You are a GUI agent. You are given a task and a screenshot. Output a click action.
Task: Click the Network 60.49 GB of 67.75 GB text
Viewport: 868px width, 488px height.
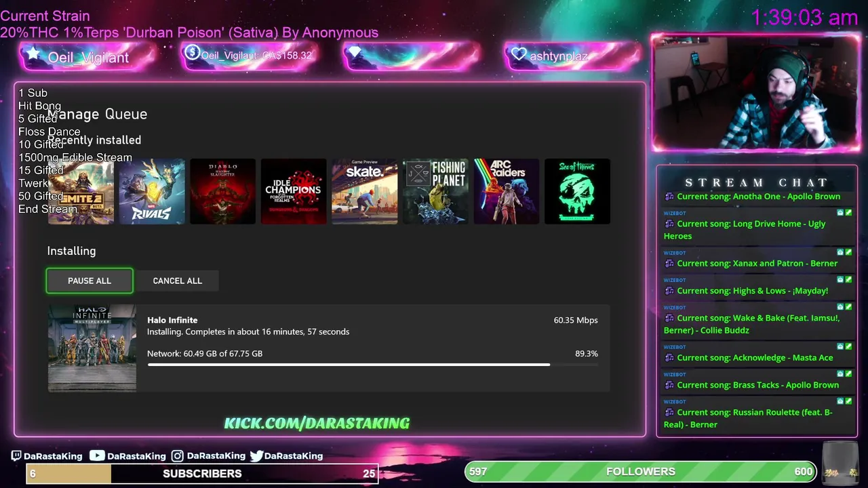pos(205,353)
